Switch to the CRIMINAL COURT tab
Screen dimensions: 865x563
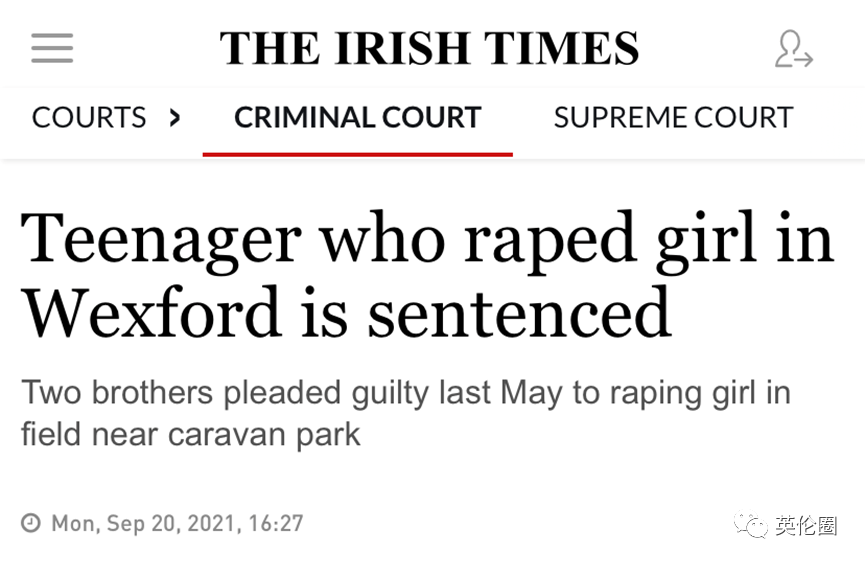pyautogui.click(x=357, y=118)
